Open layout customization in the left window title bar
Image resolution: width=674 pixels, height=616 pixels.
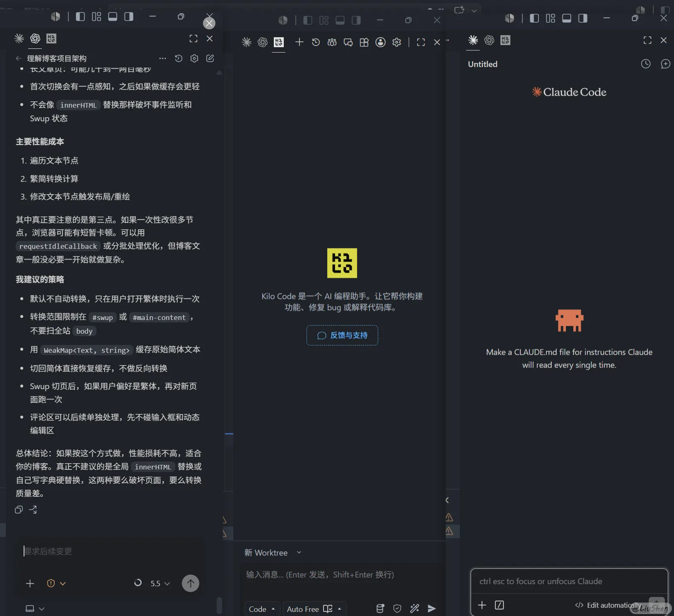pos(97,17)
